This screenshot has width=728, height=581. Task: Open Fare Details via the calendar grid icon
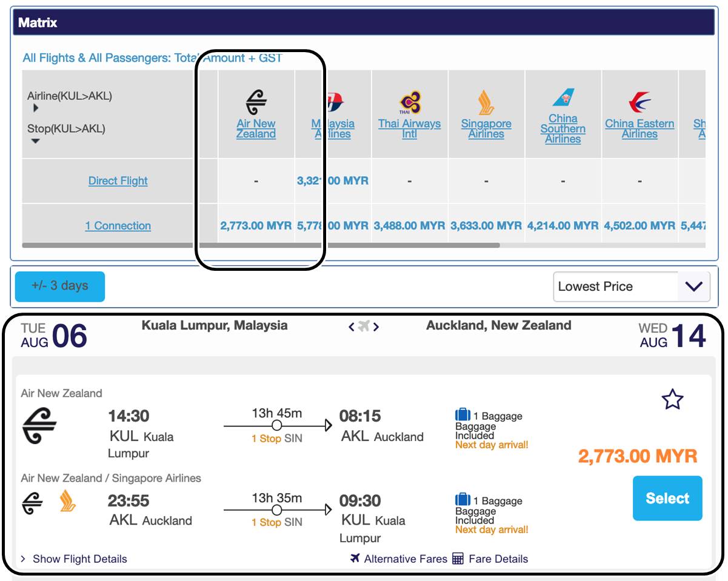(458, 558)
